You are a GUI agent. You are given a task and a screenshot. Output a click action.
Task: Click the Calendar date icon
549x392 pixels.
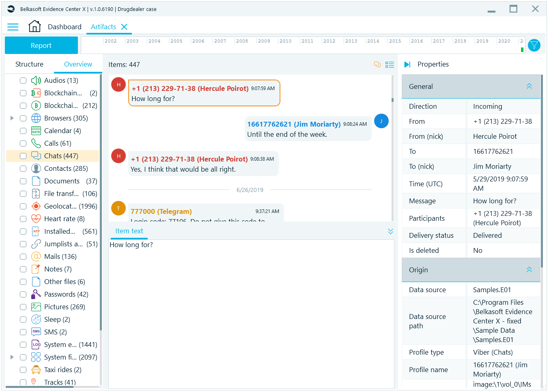point(36,131)
